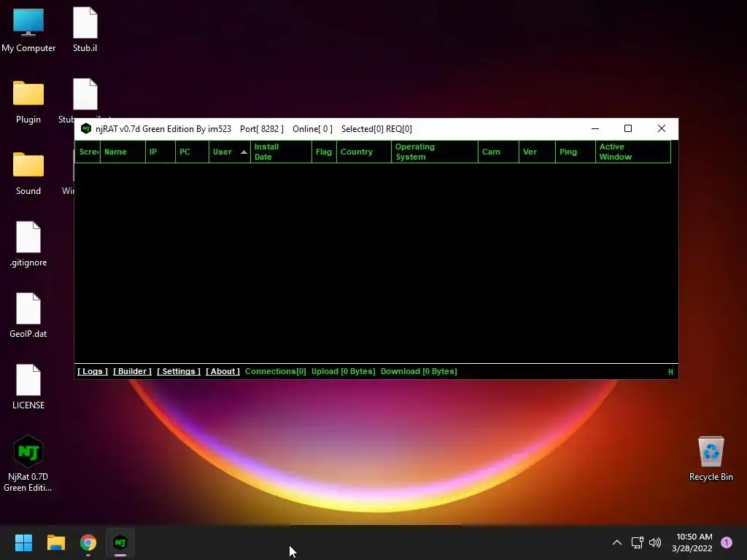Viewport: 747px width, 560px height.
Task: Open the My Computer desktop icon
Action: [x=28, y=29]
